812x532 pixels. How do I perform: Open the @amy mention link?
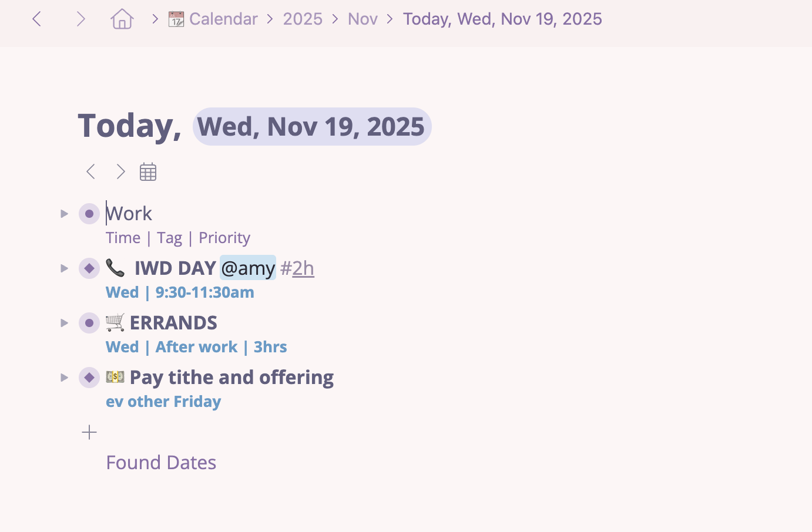[248, 268]
